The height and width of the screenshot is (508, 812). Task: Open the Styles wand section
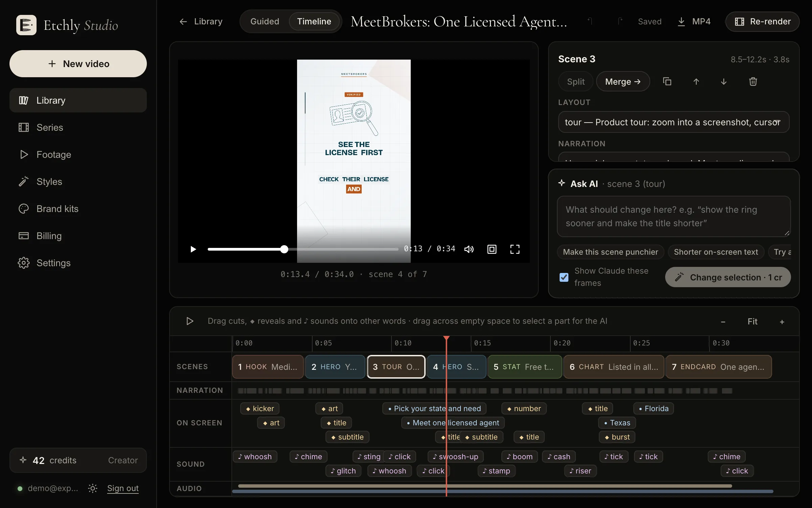pos(78,182)
